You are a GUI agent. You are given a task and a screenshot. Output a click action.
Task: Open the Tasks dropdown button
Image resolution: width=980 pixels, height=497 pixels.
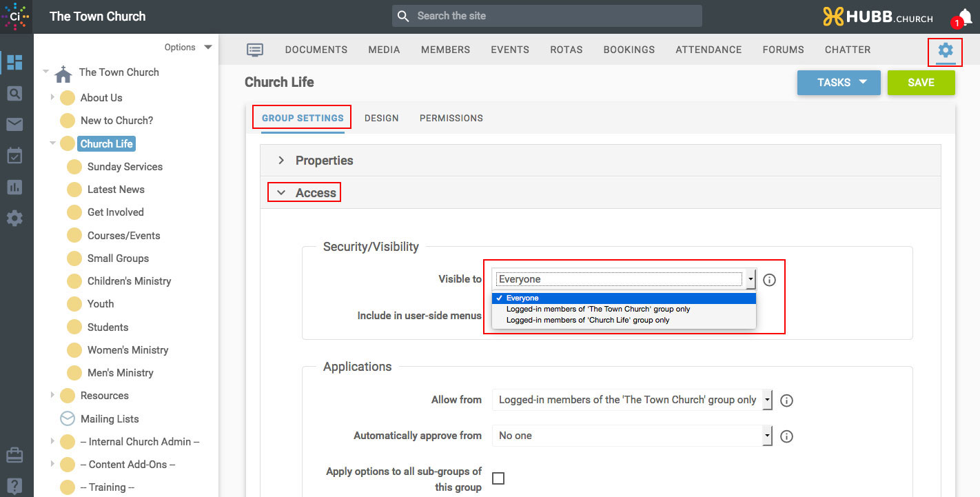click(x=839, y=83)
